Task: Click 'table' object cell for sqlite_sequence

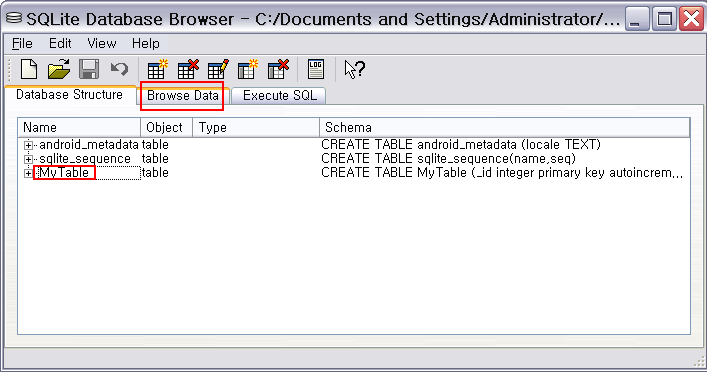Action: coord(155,159)
